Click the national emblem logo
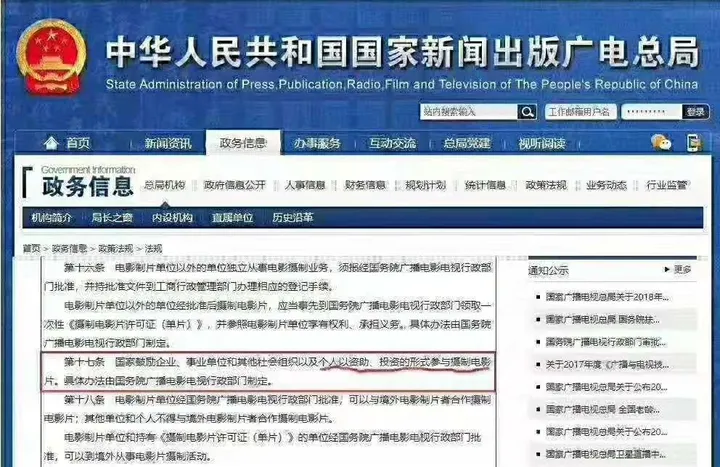The image size is (720, 467). (x=51, y=57)
